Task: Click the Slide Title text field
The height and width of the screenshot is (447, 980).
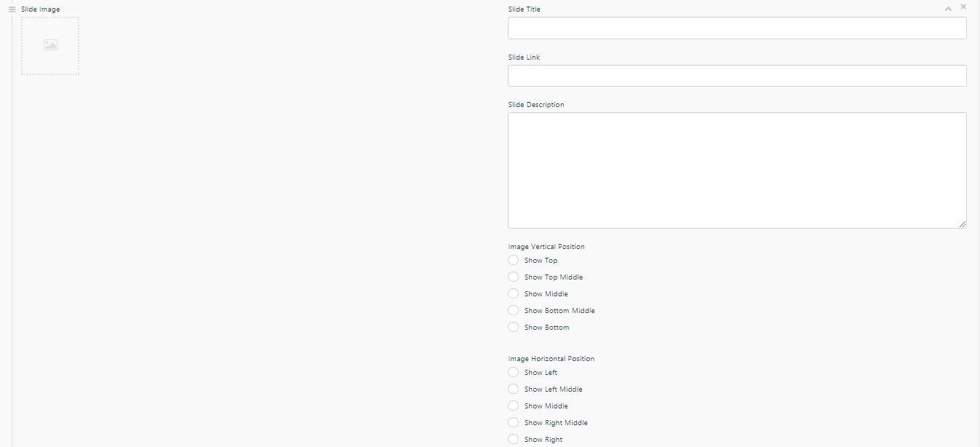Action: [x=736, y=28]
